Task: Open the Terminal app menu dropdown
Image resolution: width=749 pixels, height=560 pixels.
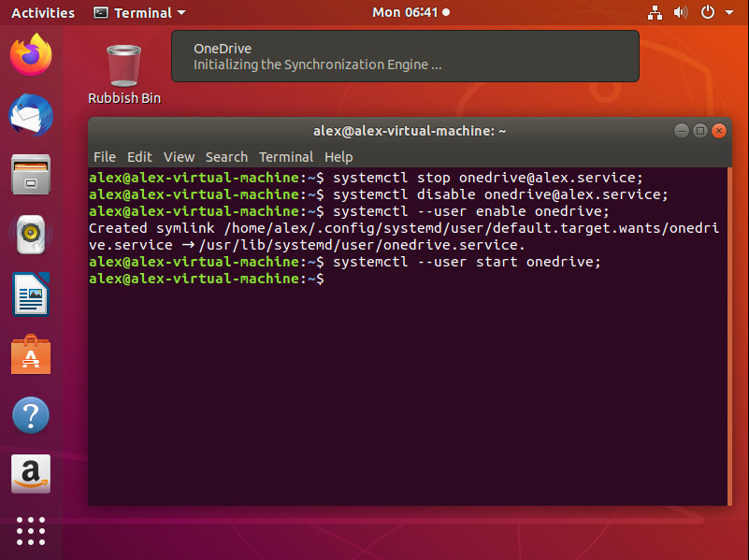Action: [139, 13]
